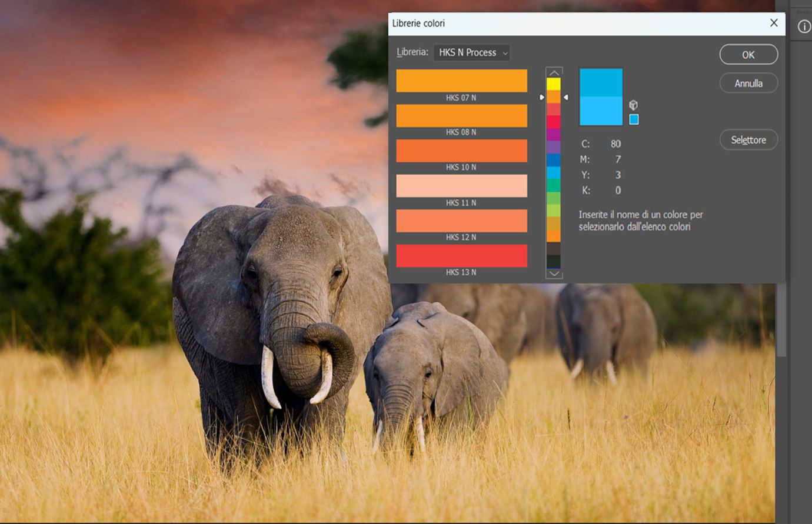Click the right triangle marker beside the color strip

[x=566, y=98]
